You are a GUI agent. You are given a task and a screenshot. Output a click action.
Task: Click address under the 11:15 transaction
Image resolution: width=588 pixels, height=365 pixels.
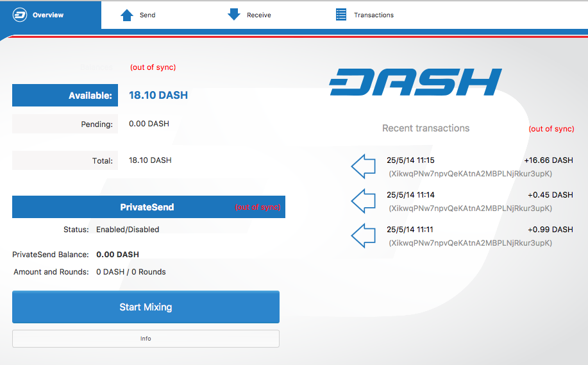coord(470,174)
